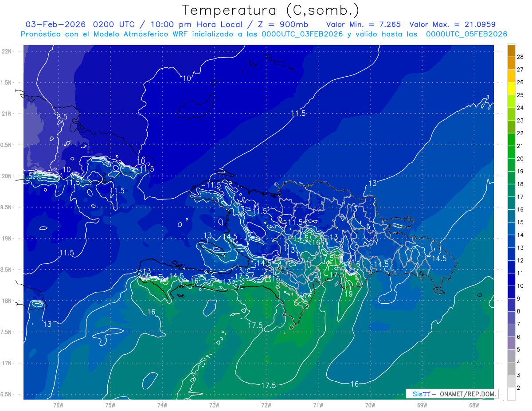Click the '0000UTC_05FEB2026' valid-until time
The width and height of the screenshot is (532, 411).
466,34
